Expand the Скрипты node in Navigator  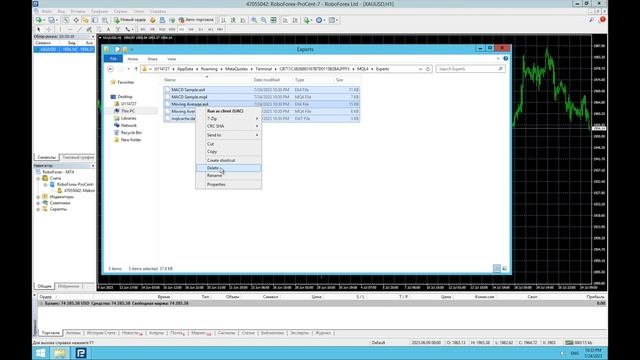[x=38, y=209]
